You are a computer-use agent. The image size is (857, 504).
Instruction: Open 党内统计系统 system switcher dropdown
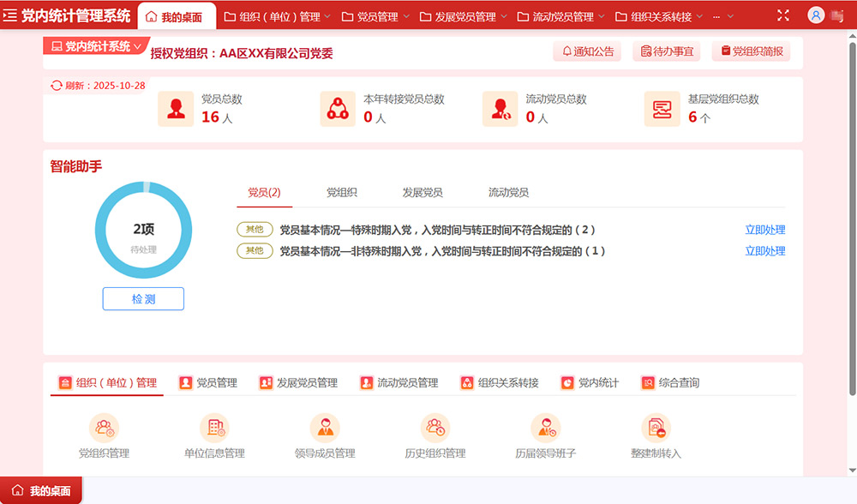click(x=96, y=46)
